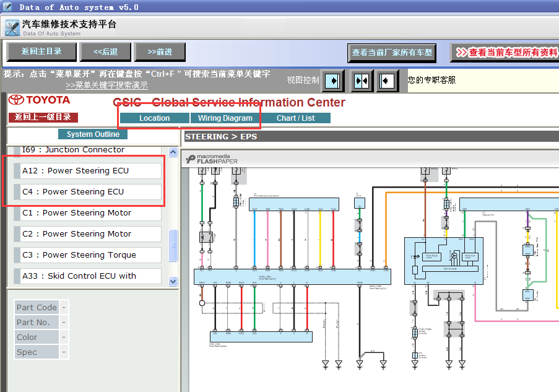Click the 返回主目录 button
The height and width of the screenshot is (392, 559).
point(41,52)
